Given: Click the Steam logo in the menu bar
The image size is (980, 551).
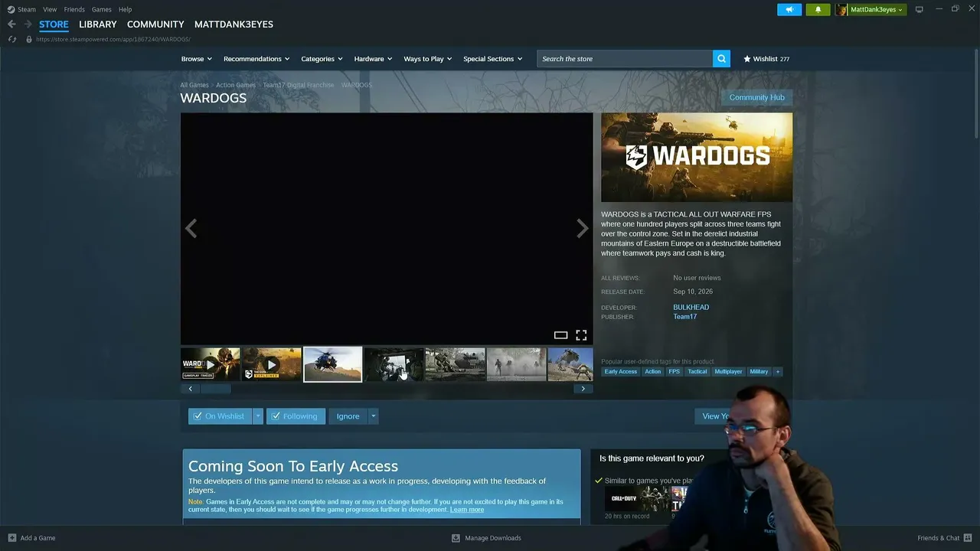Looking at the screenshot, I should coord(11,9).
